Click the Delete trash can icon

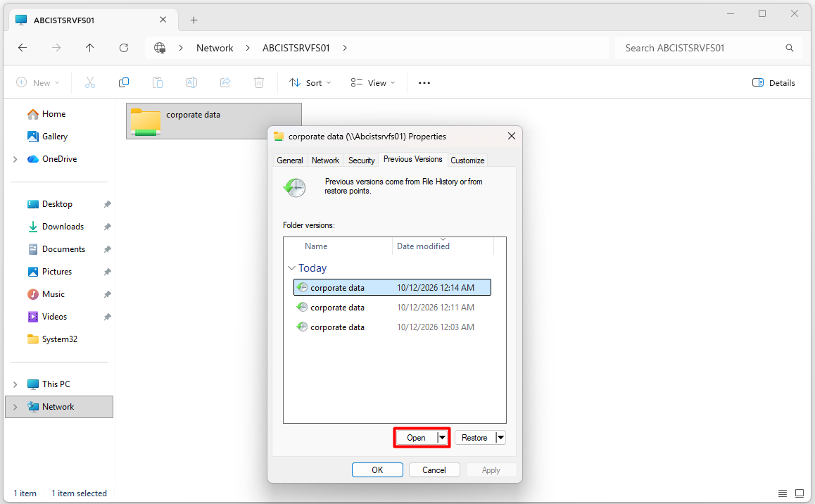click(259, 82)
